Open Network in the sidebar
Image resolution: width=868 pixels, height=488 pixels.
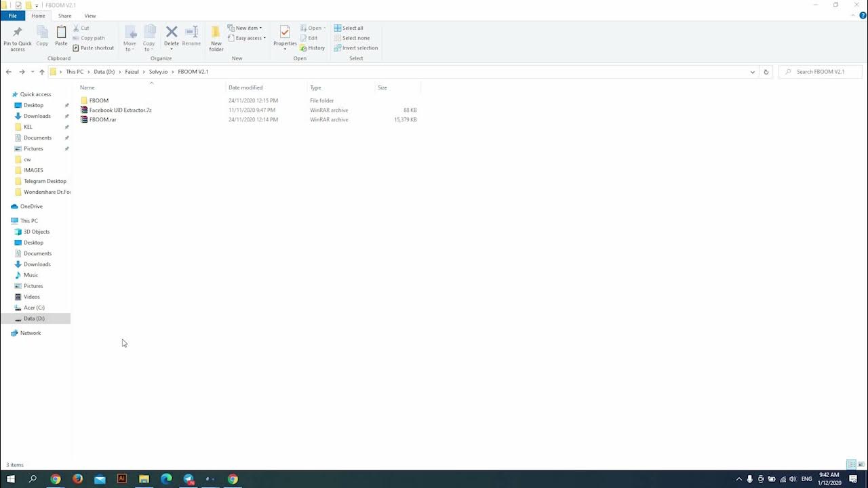click(x=30, y=333)
